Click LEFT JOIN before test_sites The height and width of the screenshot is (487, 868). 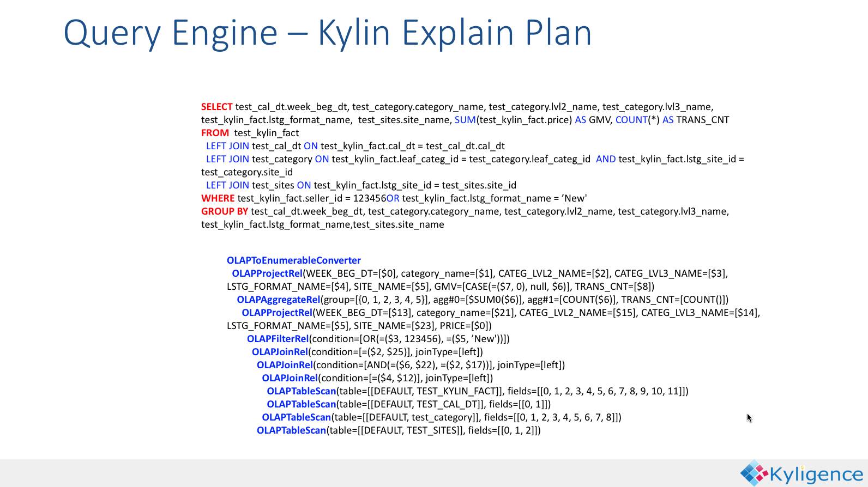click(227, 185)
